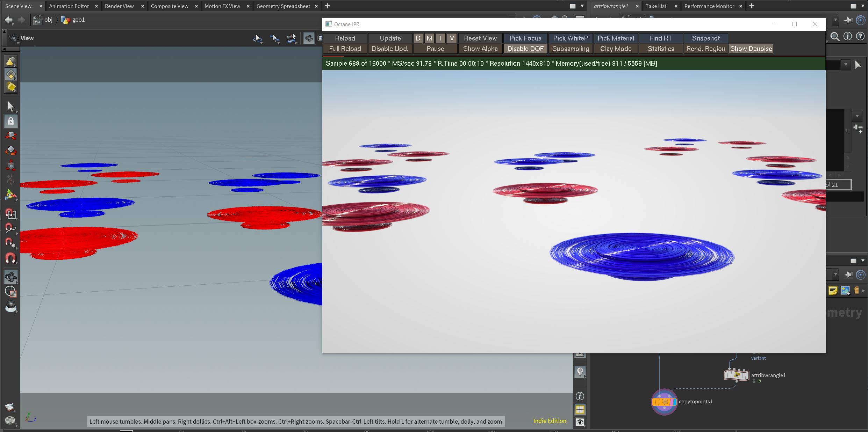Click the Pick Material button
The height and width of the screenshot is (432, 868).
[x=615, y=38]
